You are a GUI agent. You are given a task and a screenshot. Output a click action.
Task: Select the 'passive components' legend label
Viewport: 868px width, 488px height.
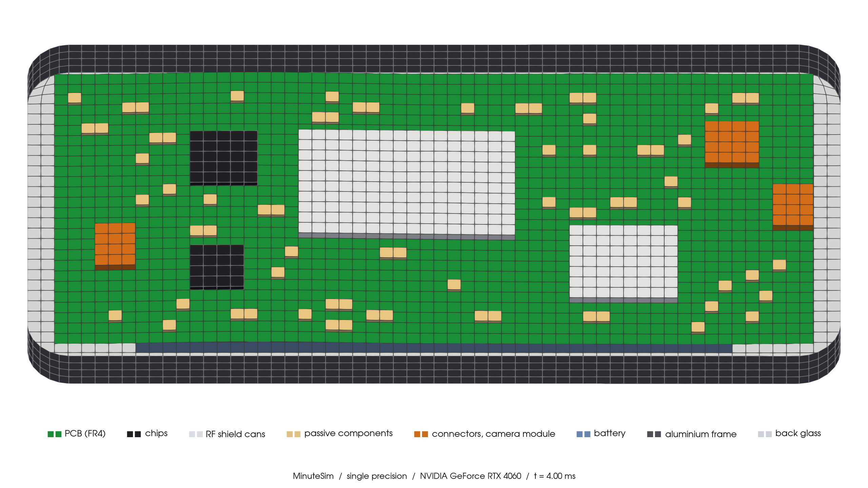point(349,434)
